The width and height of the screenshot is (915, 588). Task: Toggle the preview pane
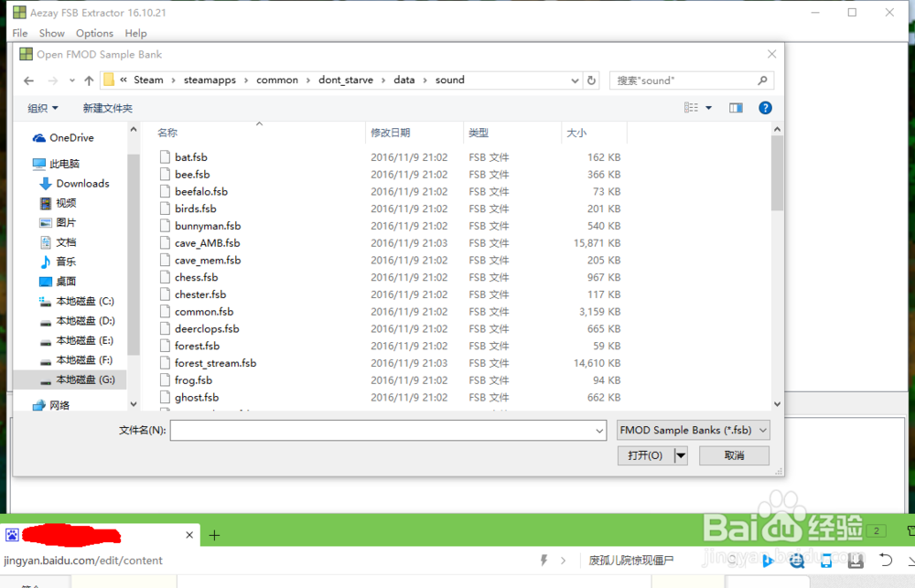tap(736, 108)
